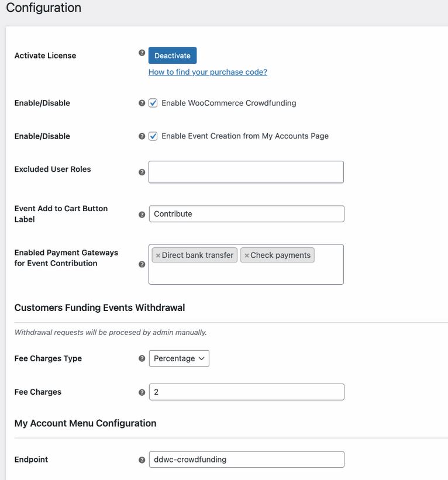This screenshot has height=480, width=448.
Task: Click help icon for Enable WooCommerce Crowdfunding
Action: (x=142, y=103)
